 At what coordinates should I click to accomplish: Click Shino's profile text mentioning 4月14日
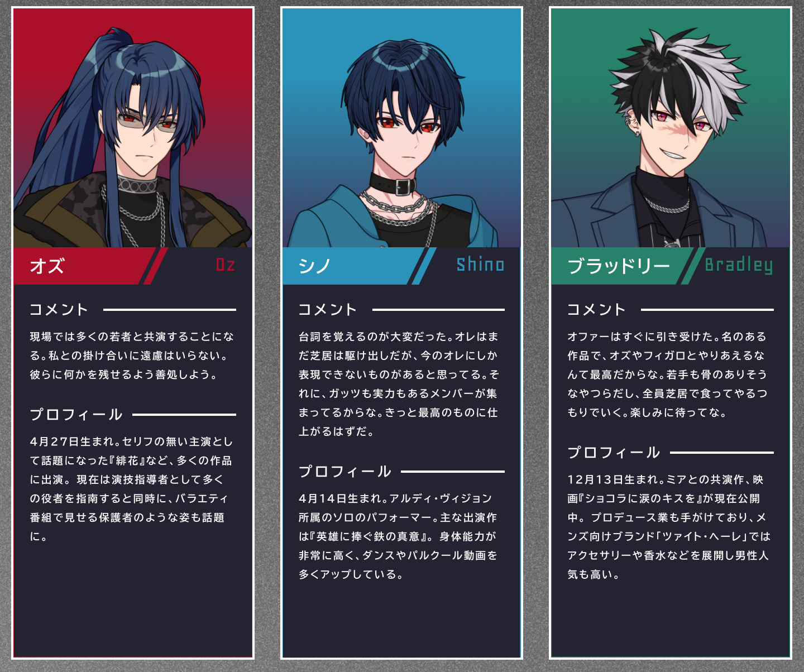point(398,536)
